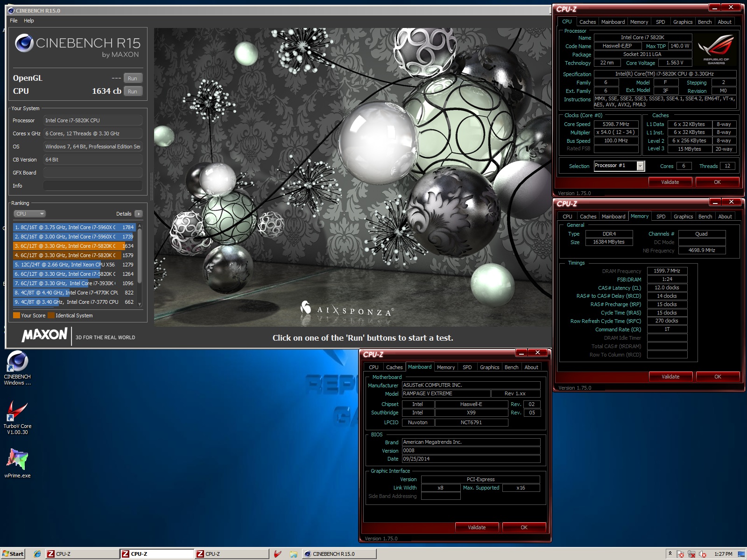
Task: Click the RAMPAGE V EXTREME model field
Action: pyautogui.click(x=446, y=394)
